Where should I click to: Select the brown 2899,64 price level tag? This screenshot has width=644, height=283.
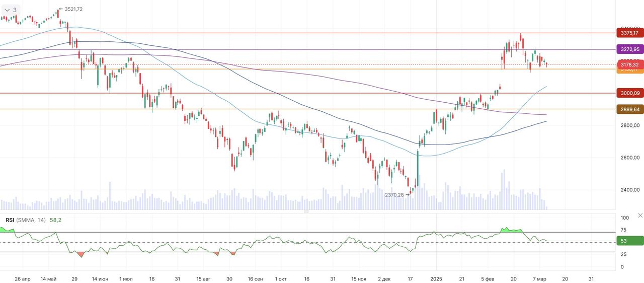(629, 109)
